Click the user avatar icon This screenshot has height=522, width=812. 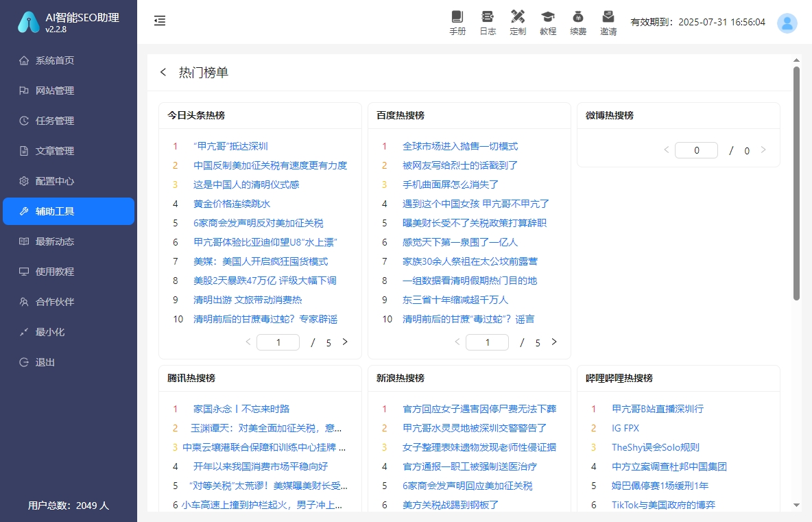pos(787,23)
